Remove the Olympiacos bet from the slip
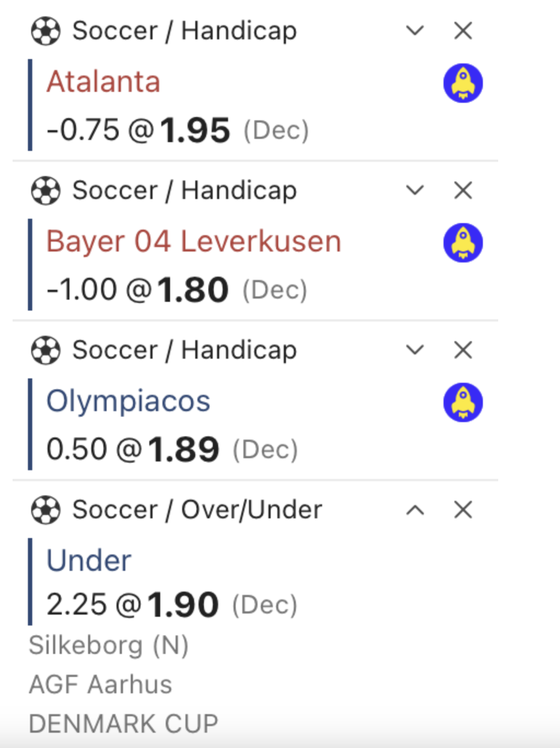 [x=462, y=350]
